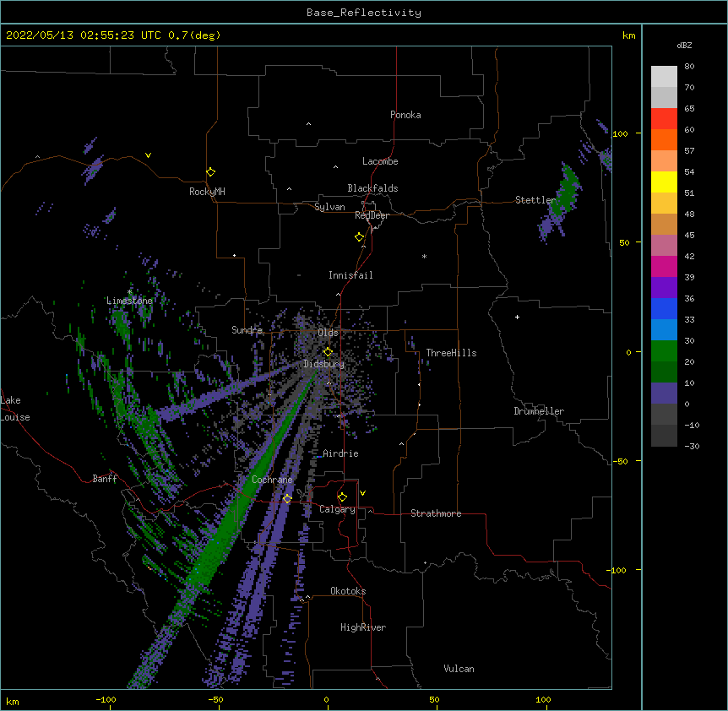Select the royal blue swatch below 36 dBZ

point(664,308)
